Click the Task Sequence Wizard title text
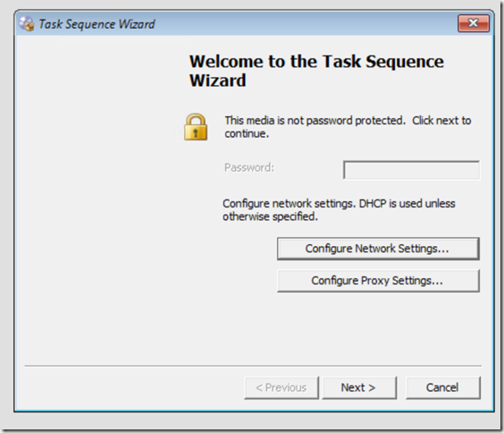The height and width of the screenshot is (433, 504). pos(97,24)
